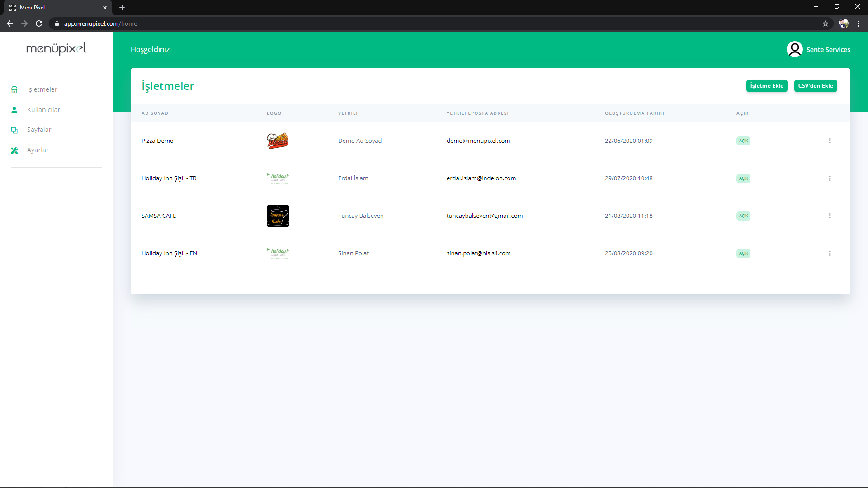Toggle the AÇIK badge for Holiday Inn Şişli - EN

tap(743, 253)
